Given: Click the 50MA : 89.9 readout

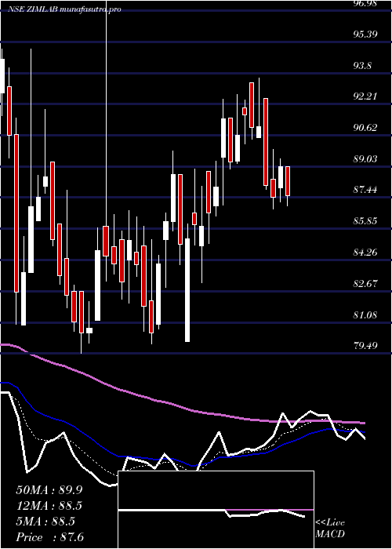Looking at the screenshot, I should coord(49,489).
